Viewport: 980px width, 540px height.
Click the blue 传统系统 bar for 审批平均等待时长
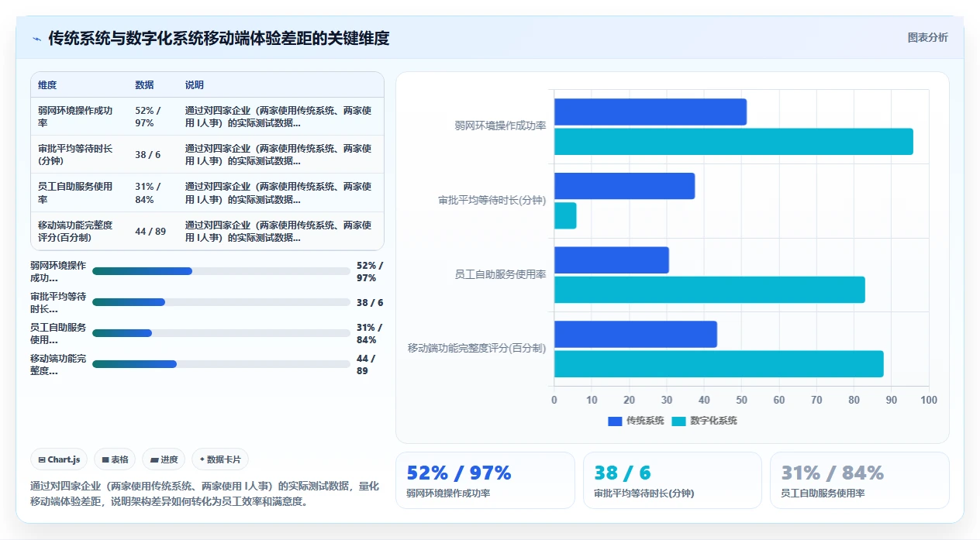click(x=624, y=186)
